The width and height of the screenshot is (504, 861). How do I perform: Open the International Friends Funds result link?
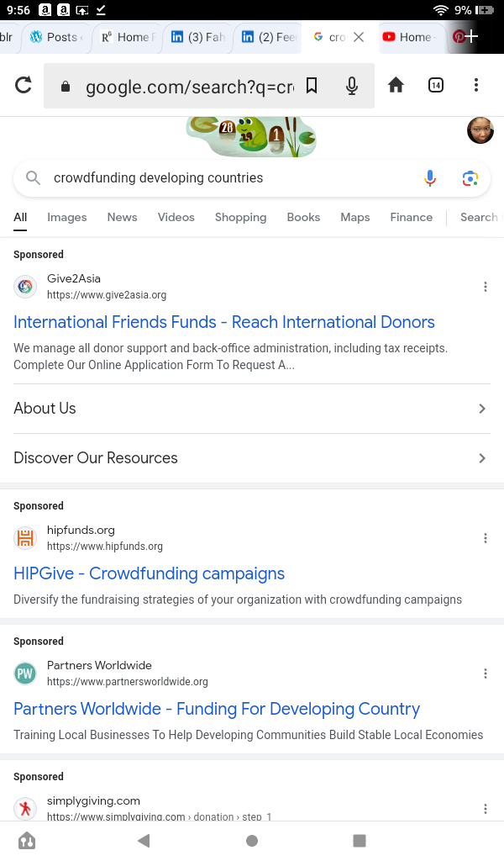pyautogui.click(x=224, y=322)
